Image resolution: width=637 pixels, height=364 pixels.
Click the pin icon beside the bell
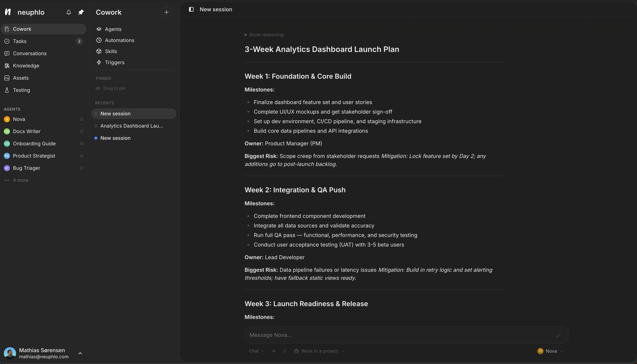[x=81, y=12]
